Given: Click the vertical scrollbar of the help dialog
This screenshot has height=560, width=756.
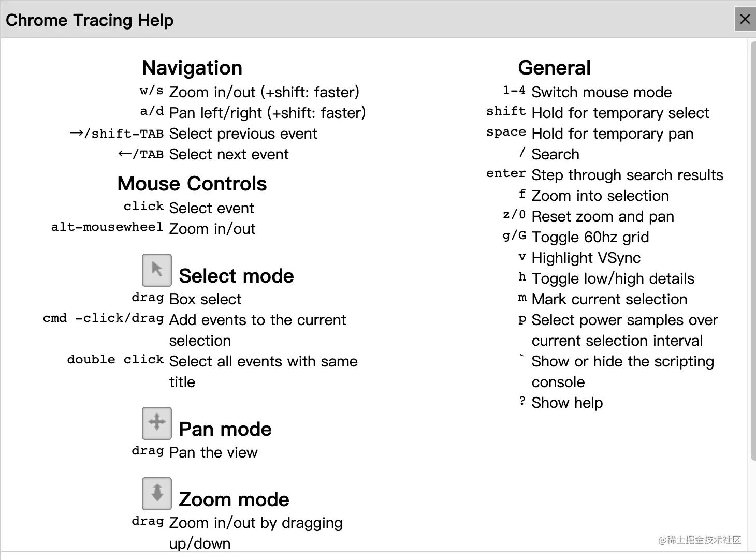Looking at the screenshot, I should 752,248.
